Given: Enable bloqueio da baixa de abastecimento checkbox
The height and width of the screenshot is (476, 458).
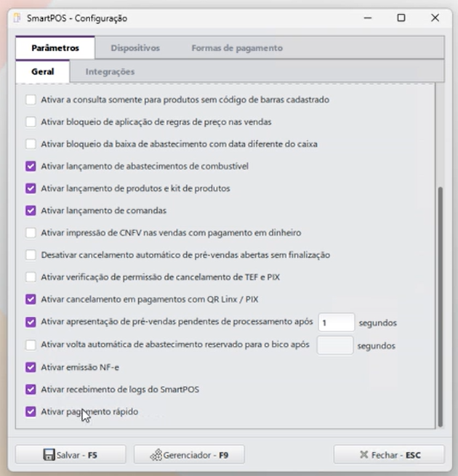Looking at the screenshot, I should point(31,144).
